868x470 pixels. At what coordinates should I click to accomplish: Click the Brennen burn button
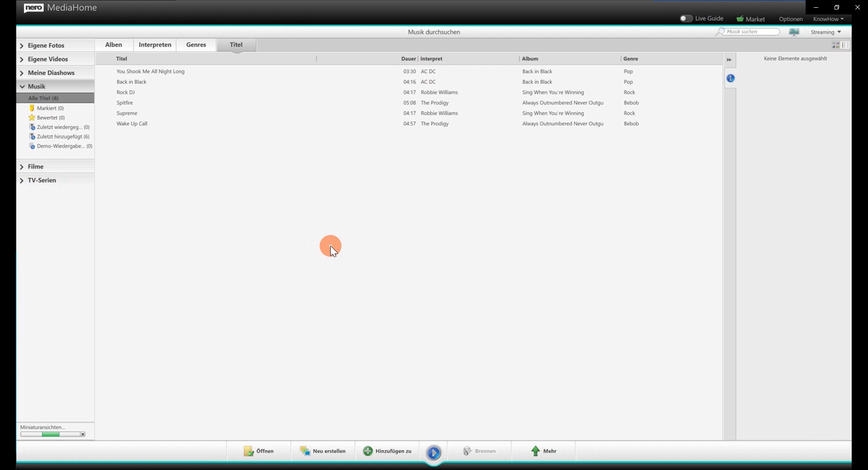(x=480, y=451)
